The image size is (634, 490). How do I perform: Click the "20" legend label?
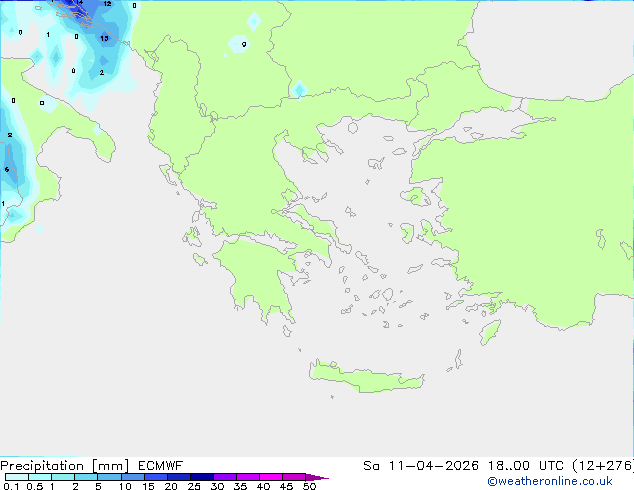pyautogui.click(x=171, y=486)
